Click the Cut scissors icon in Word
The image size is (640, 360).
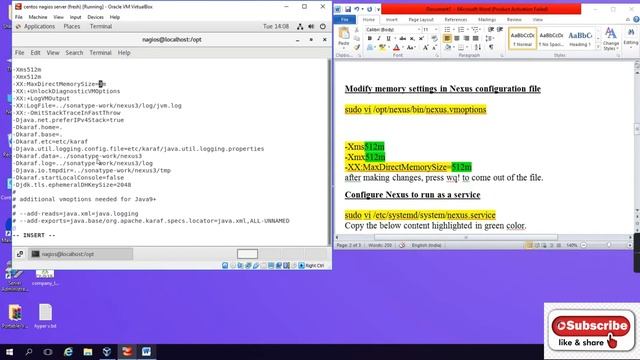[x=356, y=30]
